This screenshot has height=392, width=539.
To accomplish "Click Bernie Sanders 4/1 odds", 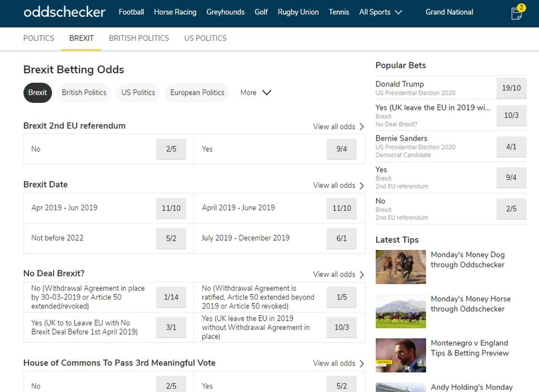I will 511,147.
